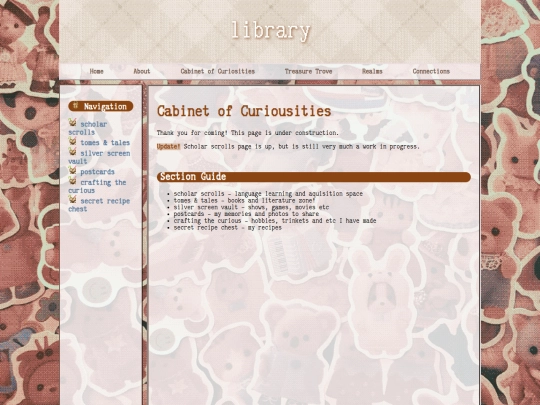Image resolution: width=540 pixels, height=405 pixels.
Task: Open the Treasure Trove menu item
Action: pos(308,71)
